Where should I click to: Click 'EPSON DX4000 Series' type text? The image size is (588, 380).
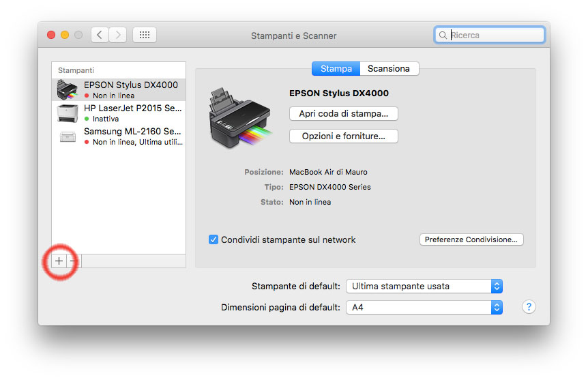pyautogui.click(x=329, y=187)
